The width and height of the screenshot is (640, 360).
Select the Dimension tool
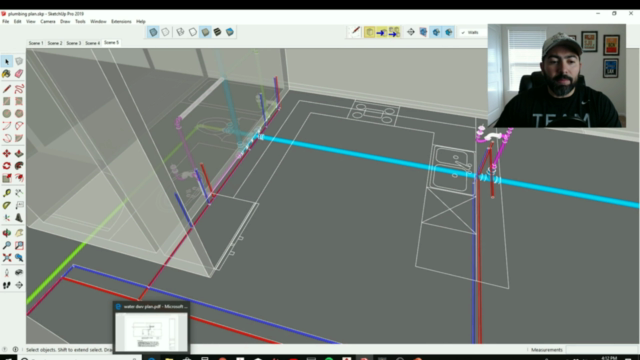(x=19, y=193)
